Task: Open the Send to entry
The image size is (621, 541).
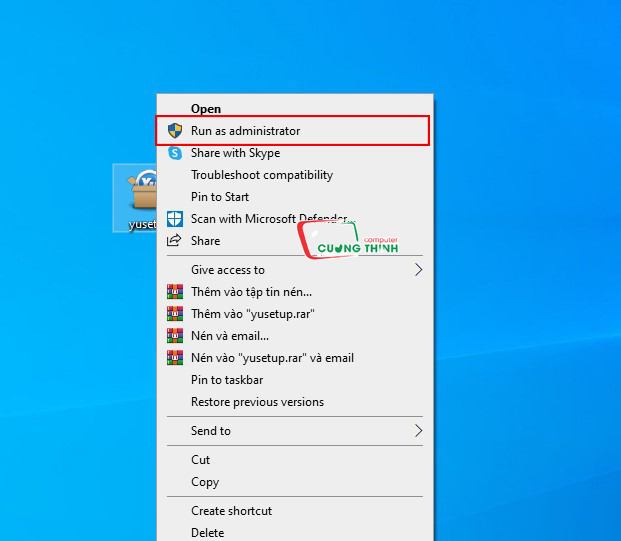Action: [295, 431]
